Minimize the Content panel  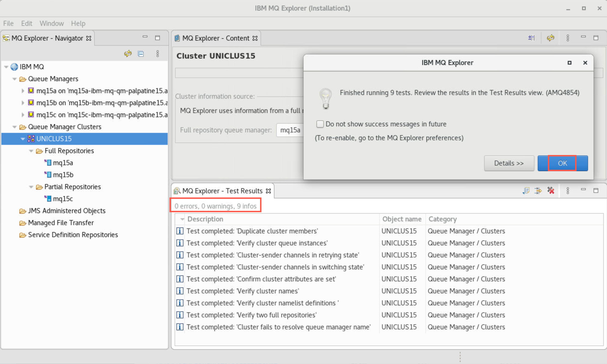click(583, 37)
